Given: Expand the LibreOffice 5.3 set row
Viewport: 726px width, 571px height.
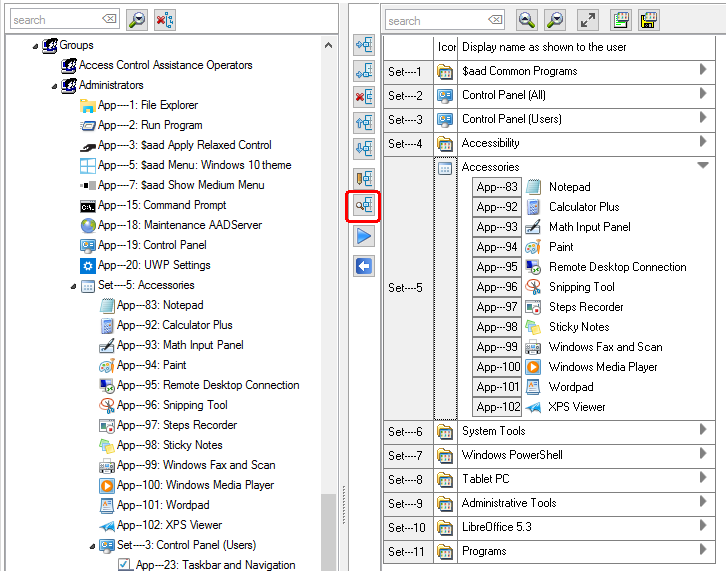Looking at the screenshot, I should coord(703,526).
